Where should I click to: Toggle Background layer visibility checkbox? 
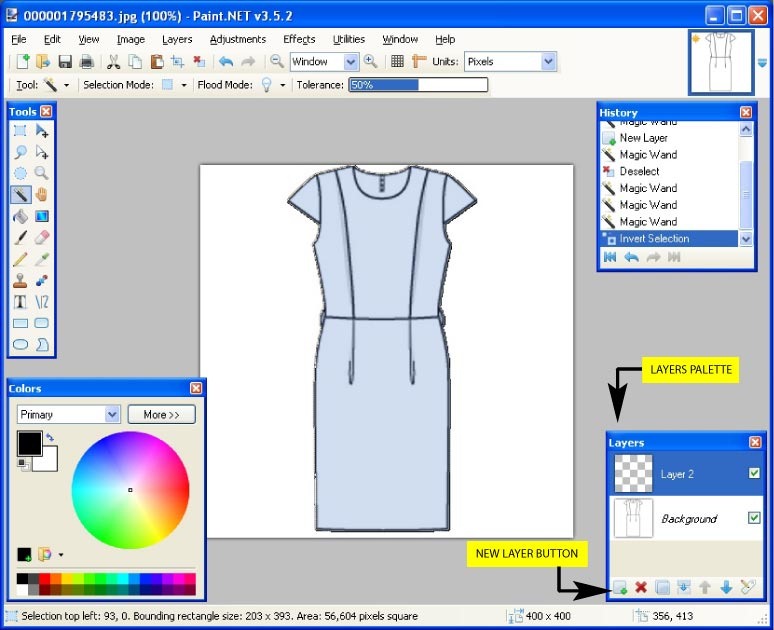754,518
